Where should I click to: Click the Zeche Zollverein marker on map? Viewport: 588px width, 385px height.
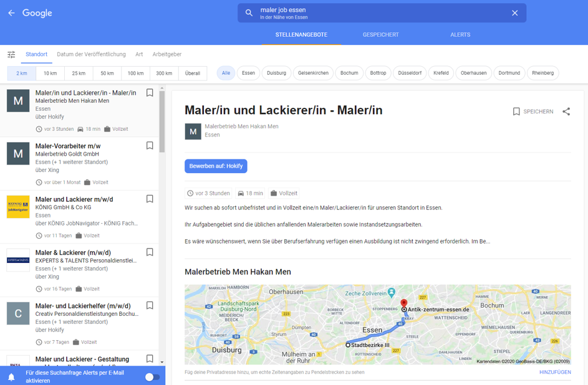pos(392,292)
